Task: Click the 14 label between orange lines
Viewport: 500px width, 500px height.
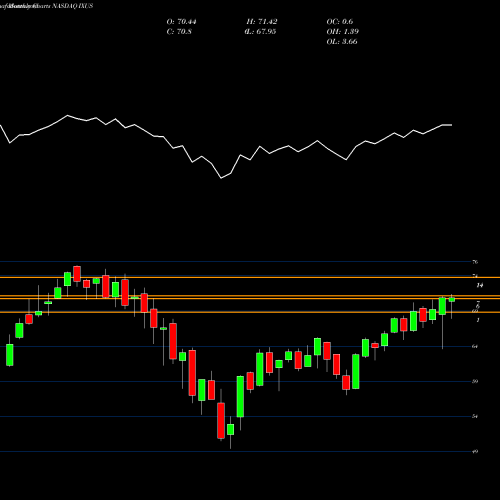Action: point(480,285)
